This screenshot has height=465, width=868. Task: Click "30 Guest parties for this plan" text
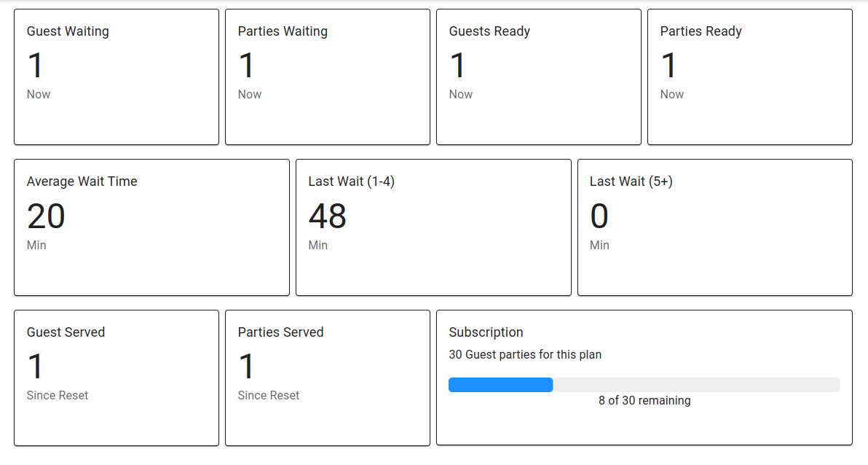[525, 355]
